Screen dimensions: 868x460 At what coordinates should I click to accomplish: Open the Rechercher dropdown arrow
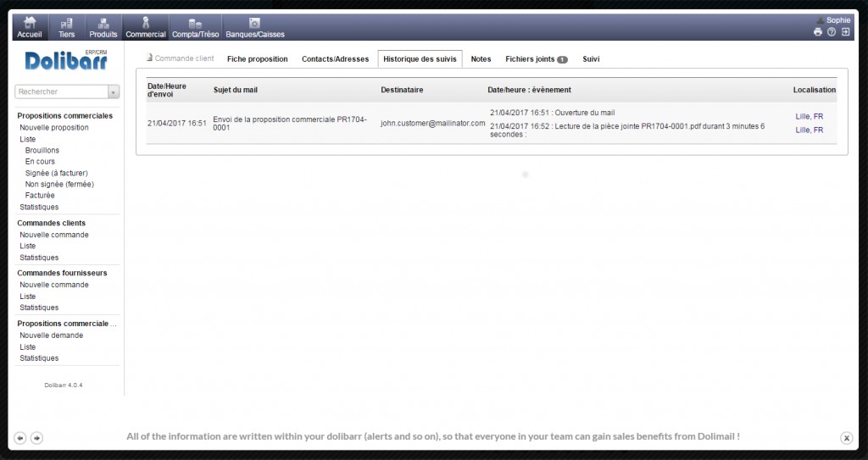tap(114, 91)
